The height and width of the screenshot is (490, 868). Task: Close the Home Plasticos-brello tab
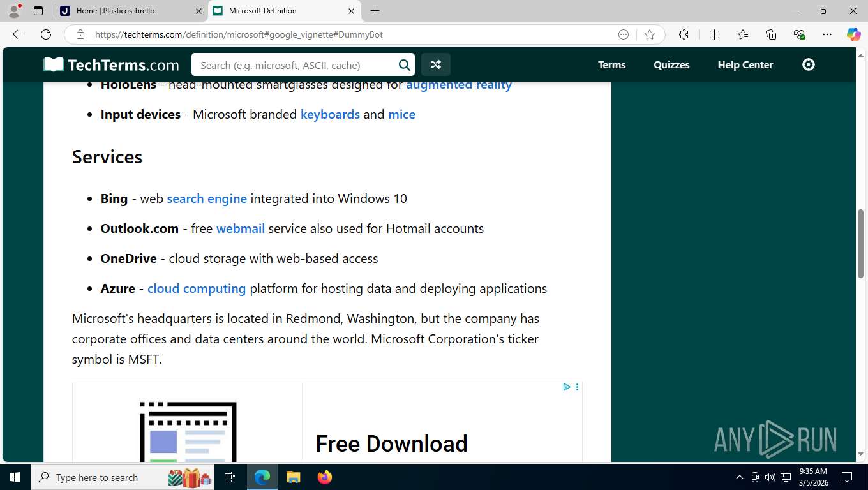tap(198, 11)
